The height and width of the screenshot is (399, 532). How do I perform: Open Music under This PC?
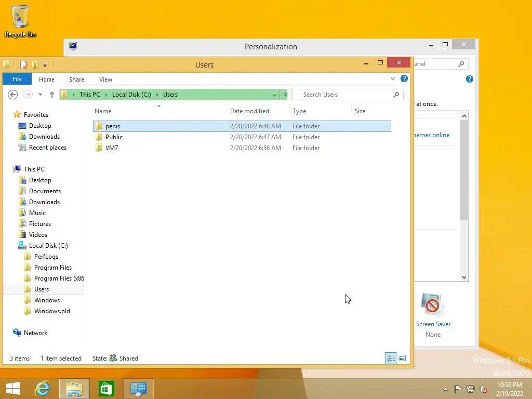click(37, 212)
